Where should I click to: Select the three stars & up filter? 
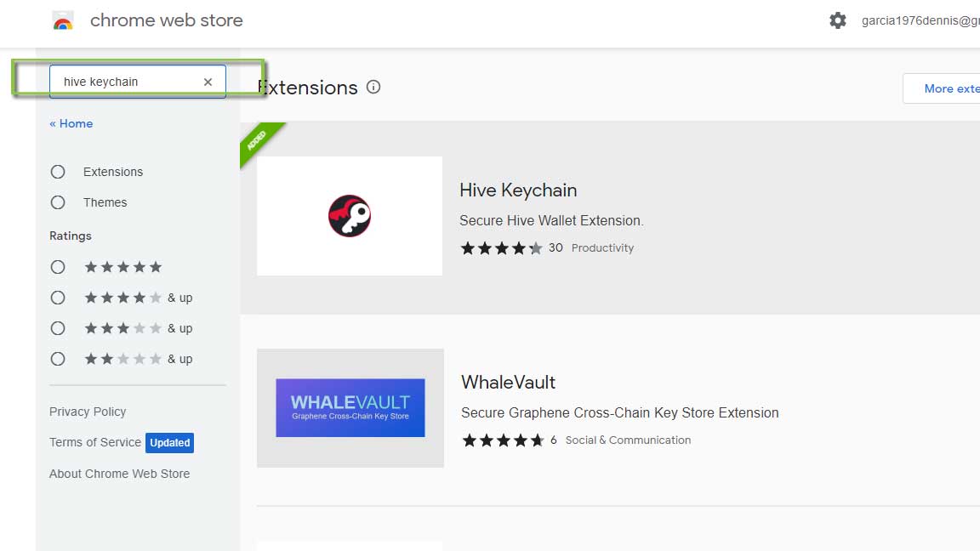(58, 328)
